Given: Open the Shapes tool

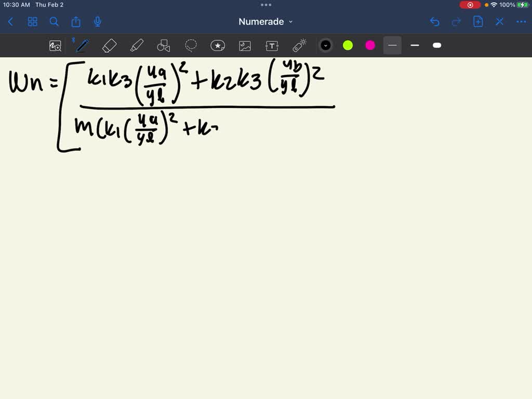Looking at the screenshot, I should click(164, 46).
